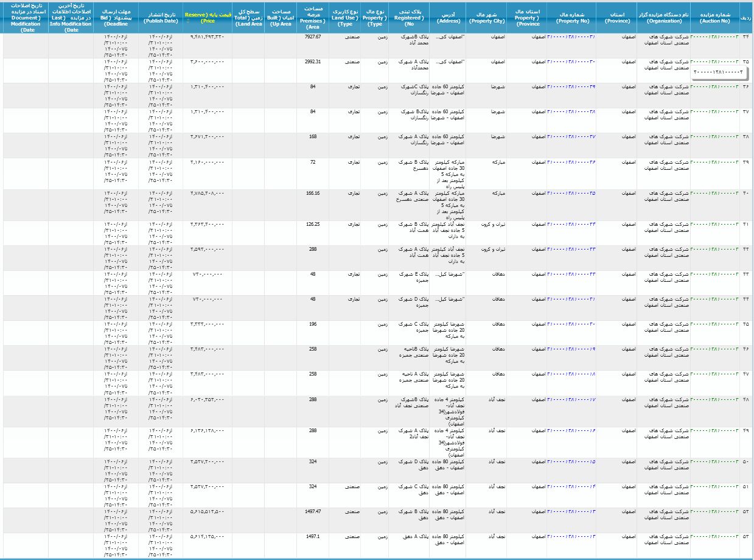Open auction number link in row 48
This screenshot has width=754, height=560.
(x=714, y=399)
